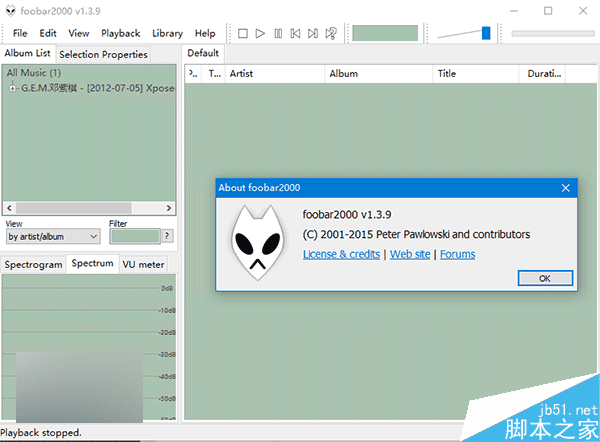Play a random track with the dice icon
The height and width of the screenshot is (442, 600).
[331, 34]
